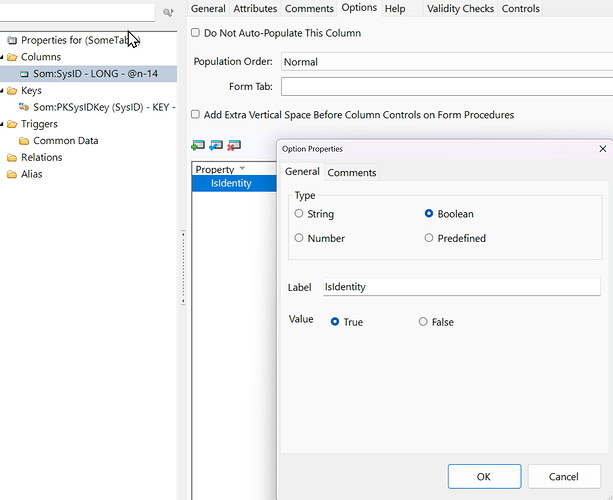
Task: Set Value to False
Action: pyautogui.click(x=423, y=322)
